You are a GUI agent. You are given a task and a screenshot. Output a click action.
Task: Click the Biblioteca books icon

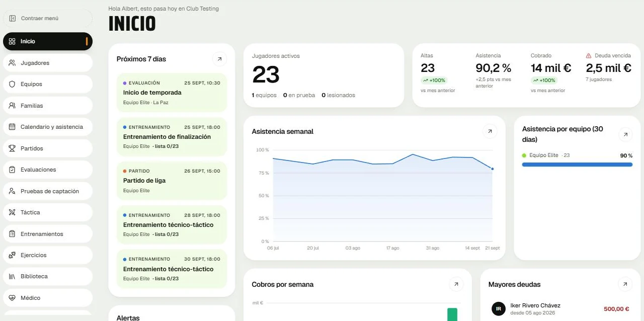pos(12,276)
